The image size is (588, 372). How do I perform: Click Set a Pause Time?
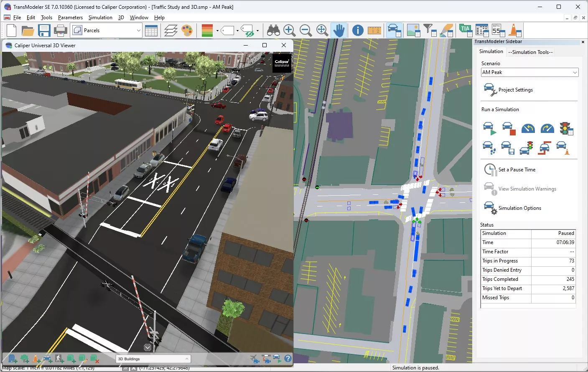pyautogui.click(x=517, y=170)
